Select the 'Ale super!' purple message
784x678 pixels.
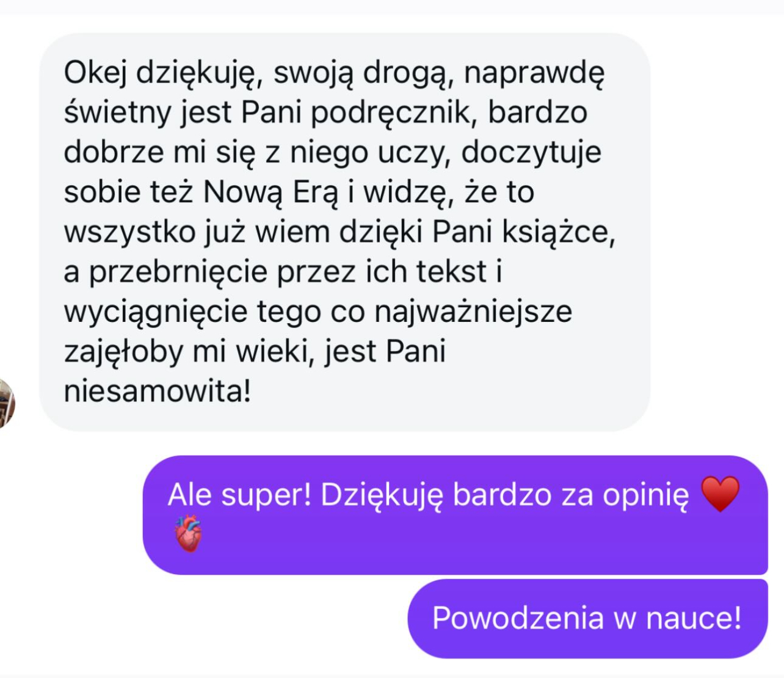[x=455, y=515]
